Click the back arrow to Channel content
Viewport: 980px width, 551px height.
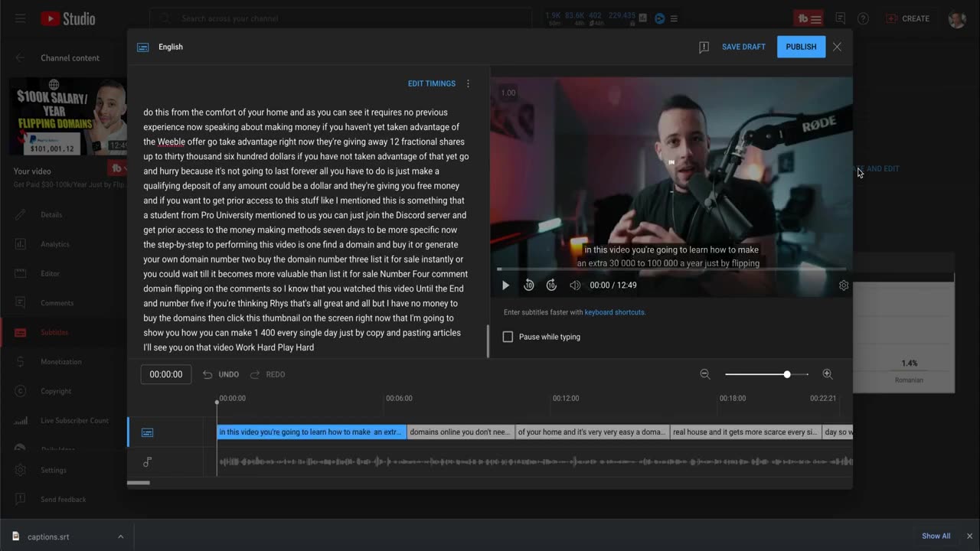pos(21,57)
